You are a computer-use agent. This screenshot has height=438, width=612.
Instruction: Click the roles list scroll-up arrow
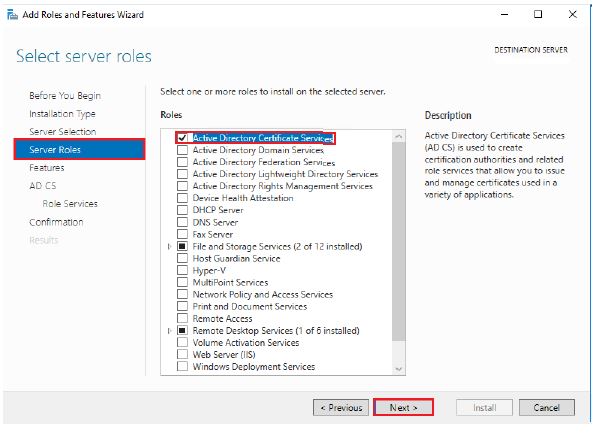399,136
